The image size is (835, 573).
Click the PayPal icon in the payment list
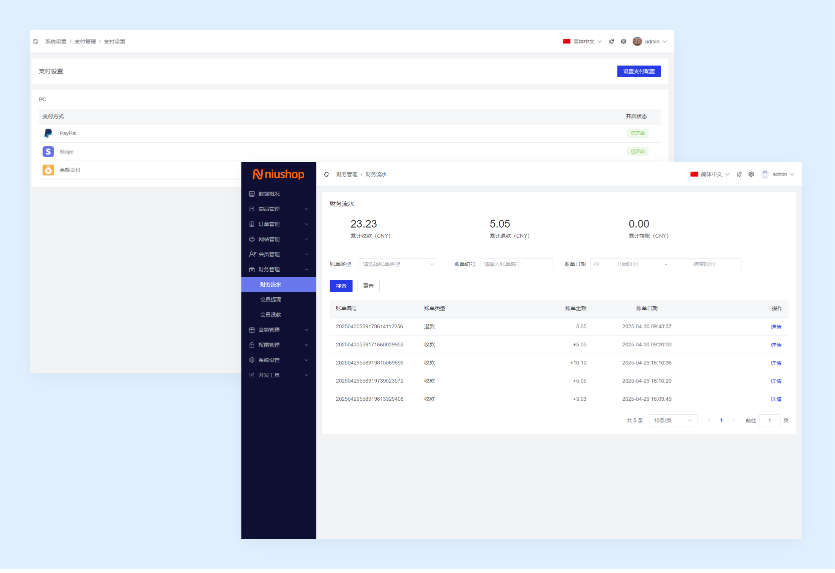coord(48,133)
